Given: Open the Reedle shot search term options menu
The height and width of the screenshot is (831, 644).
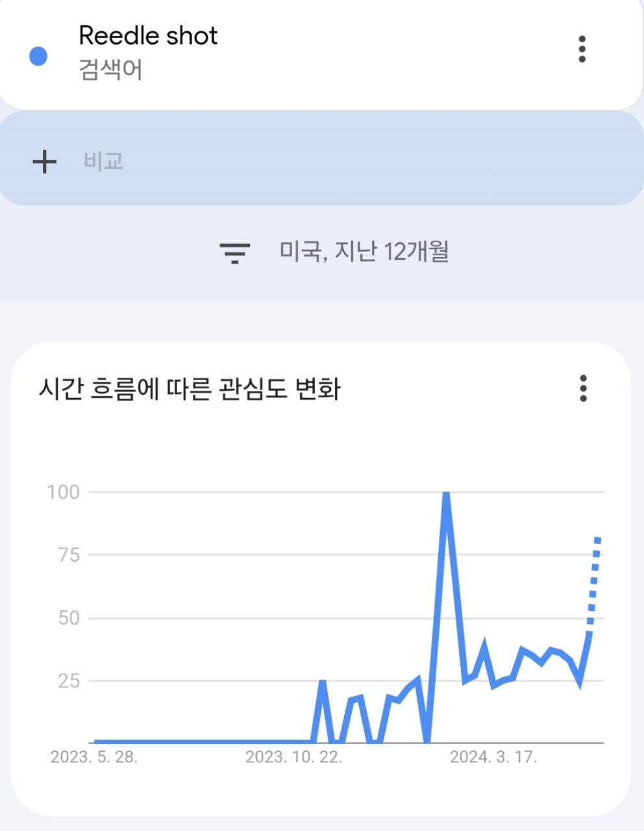Looking at the screenshot, I should point(582,49).
